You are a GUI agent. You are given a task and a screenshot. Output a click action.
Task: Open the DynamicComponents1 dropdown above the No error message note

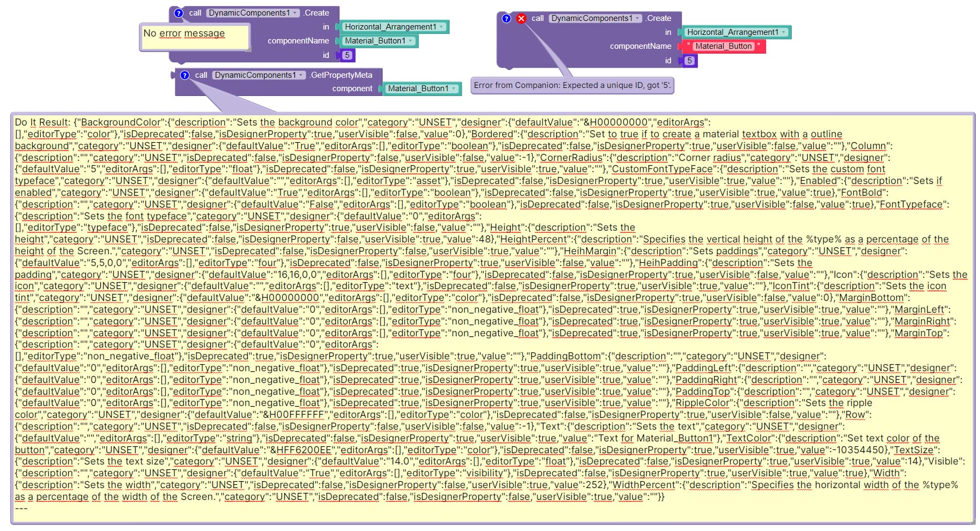[253, 13]
